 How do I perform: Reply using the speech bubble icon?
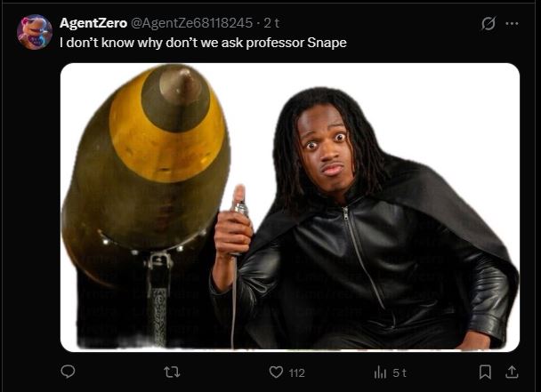tap(68, 372)
